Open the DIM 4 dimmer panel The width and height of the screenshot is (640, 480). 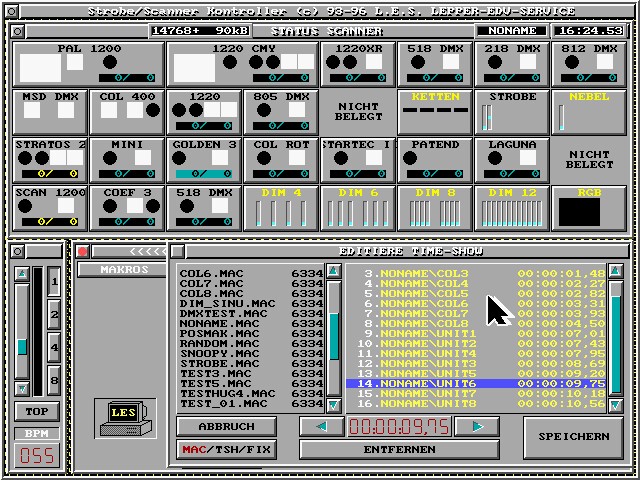point(281,208)
